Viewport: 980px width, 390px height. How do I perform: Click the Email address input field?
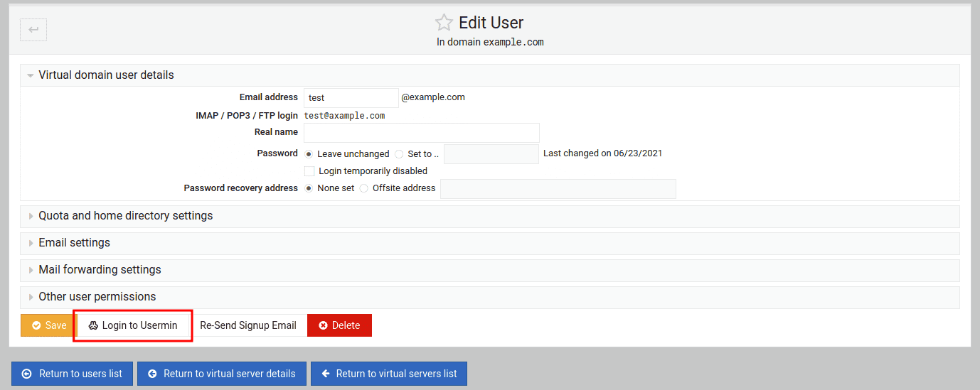coord(351,98)
